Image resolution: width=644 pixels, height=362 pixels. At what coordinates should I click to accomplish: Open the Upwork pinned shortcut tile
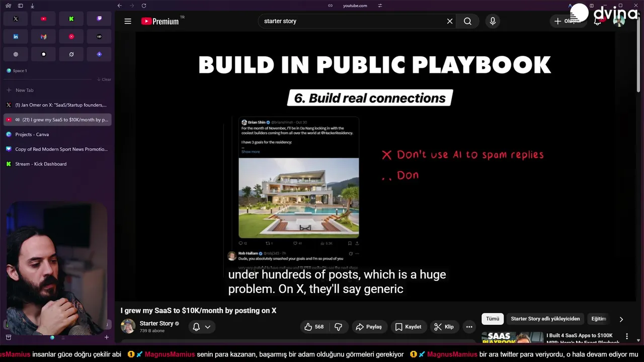coord(99,37)
